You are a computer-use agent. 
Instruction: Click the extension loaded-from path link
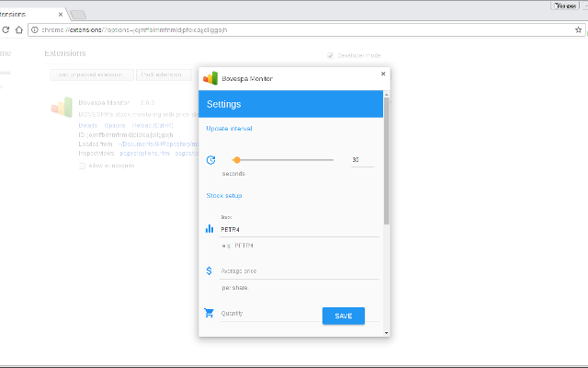pyautogui.click(x=159, y=144)
